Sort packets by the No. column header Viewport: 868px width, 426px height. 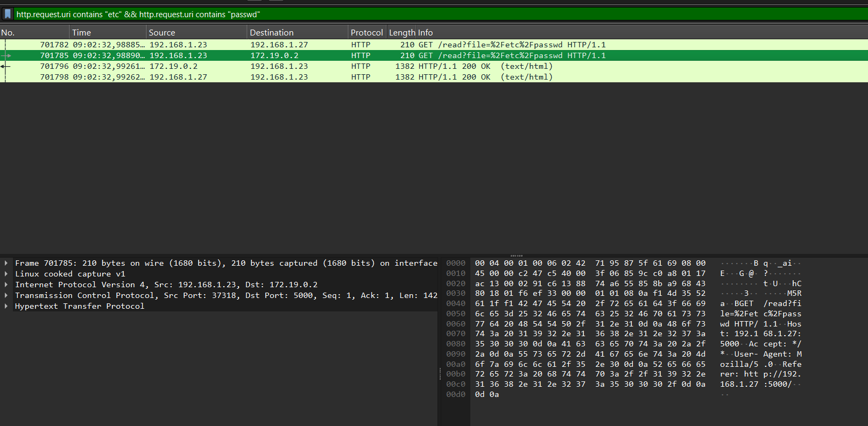pos(8,33)
